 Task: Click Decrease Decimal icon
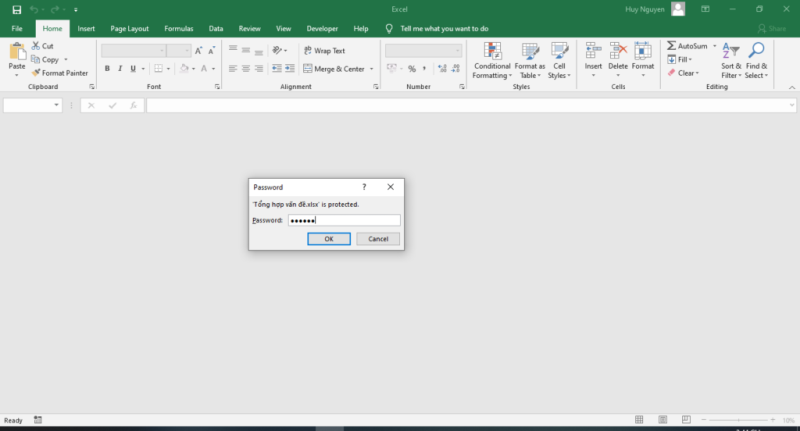click(x=456, y=68)
